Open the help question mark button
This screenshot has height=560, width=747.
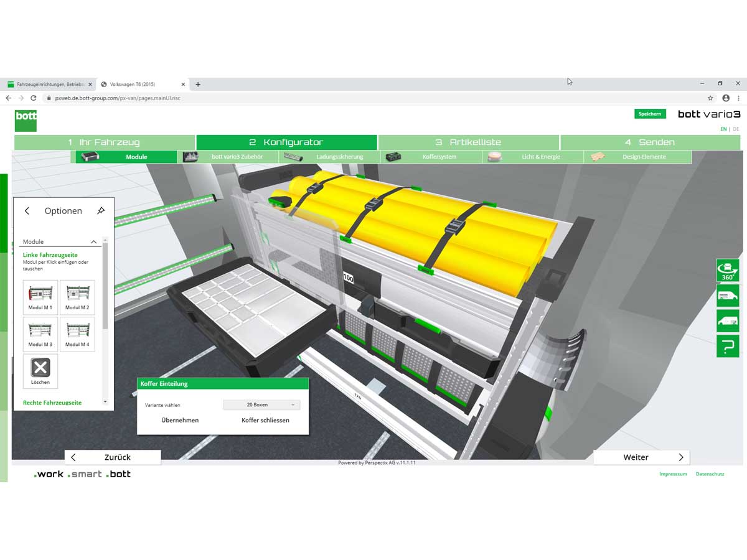click(x=728, y=346)
